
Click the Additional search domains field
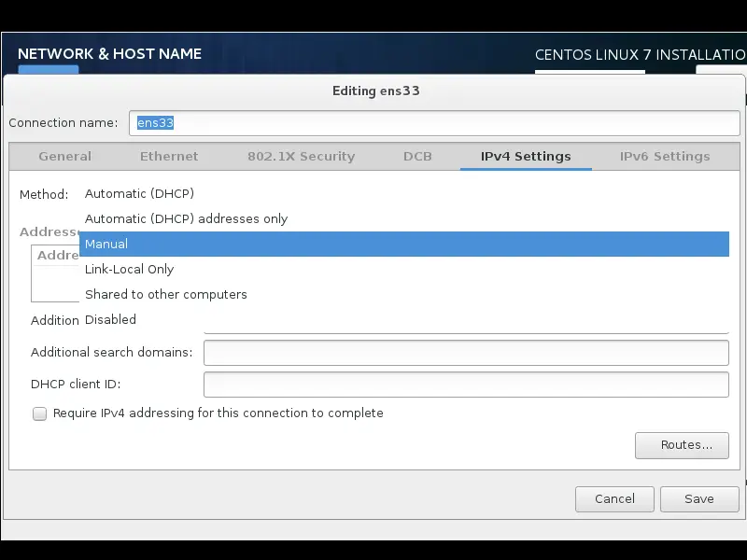tap(466, 353)
